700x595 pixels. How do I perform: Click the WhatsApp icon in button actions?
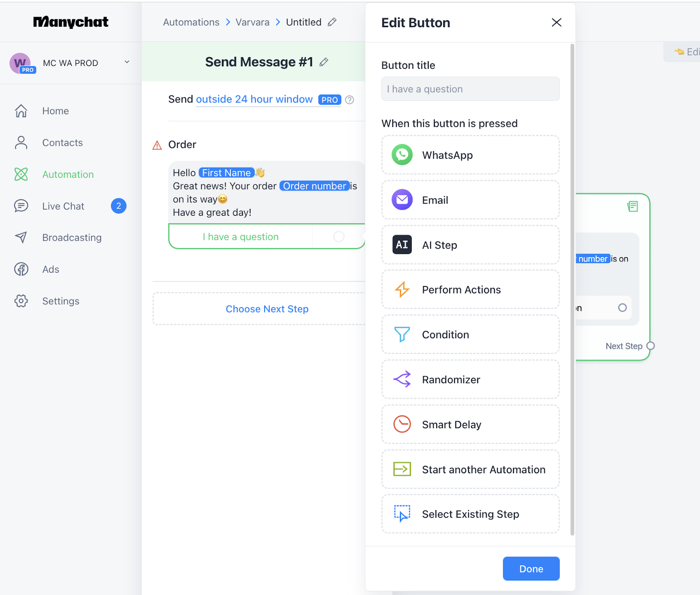coord(402,155)
